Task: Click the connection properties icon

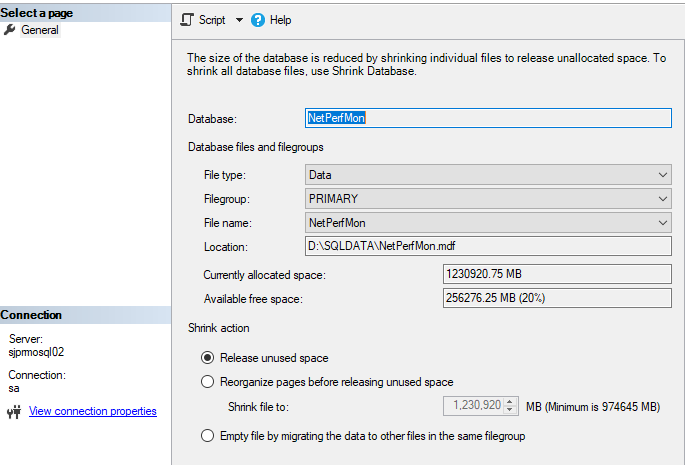Action: click(14, 411)
